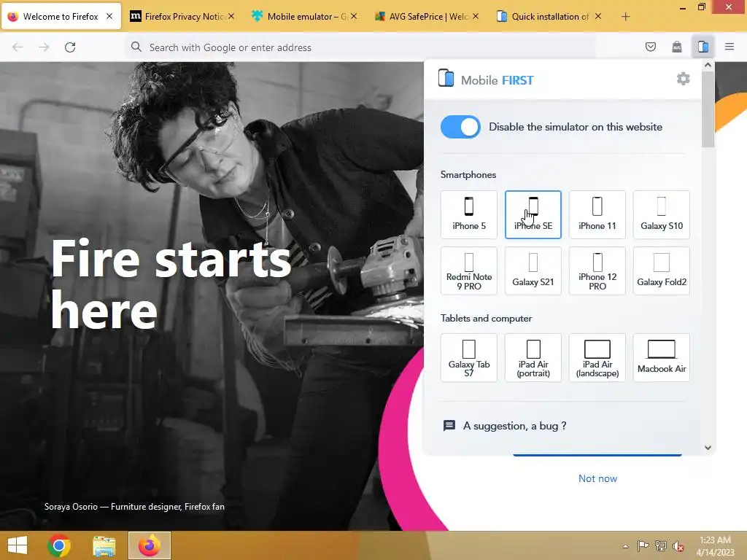Show hidden system tray icons

[x=625, y=546]
